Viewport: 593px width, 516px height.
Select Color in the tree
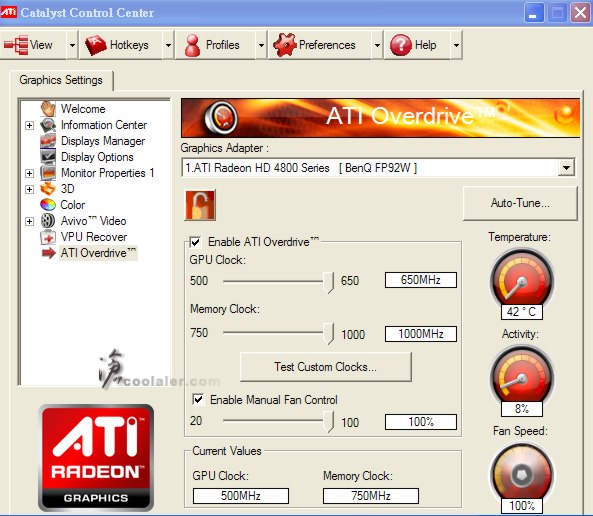[x=73, y=205]
